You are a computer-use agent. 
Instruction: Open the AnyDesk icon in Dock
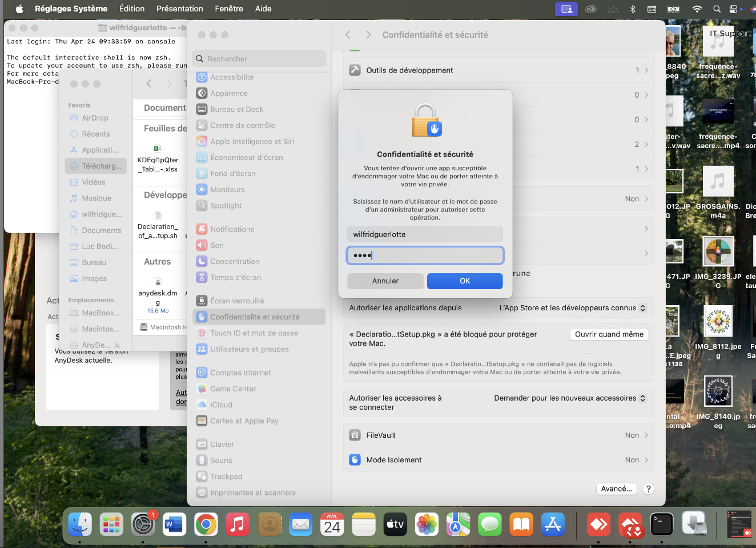598,524
